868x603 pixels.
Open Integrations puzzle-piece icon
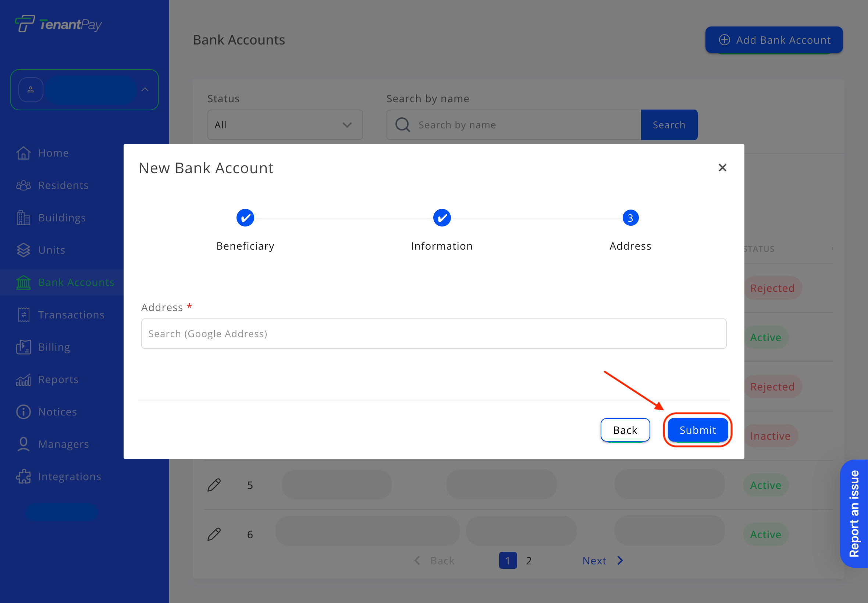tap(24, 477)
